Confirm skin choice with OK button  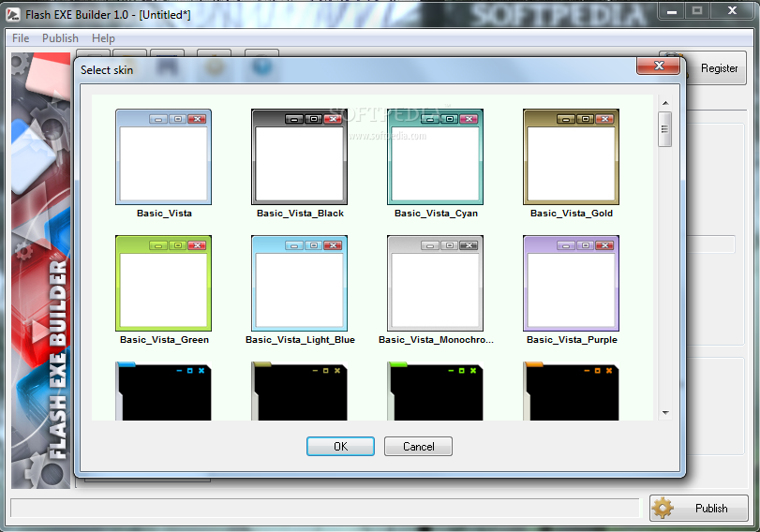340,446
